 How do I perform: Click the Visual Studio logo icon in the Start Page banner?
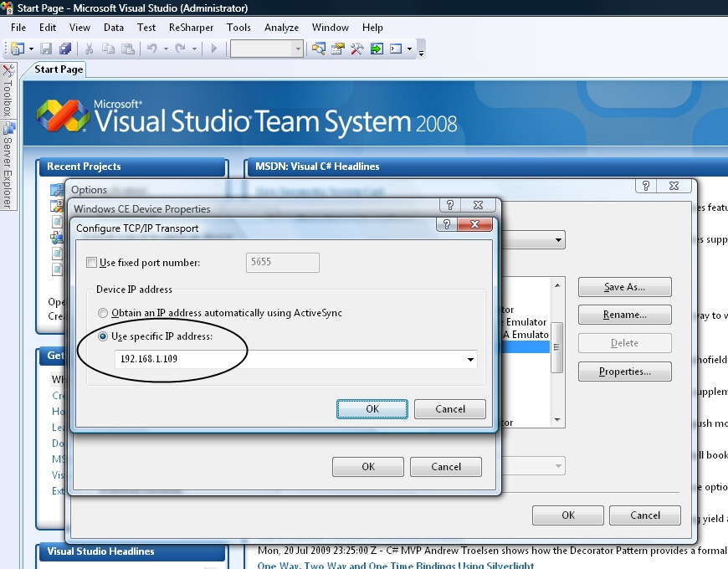coord(63,115)
